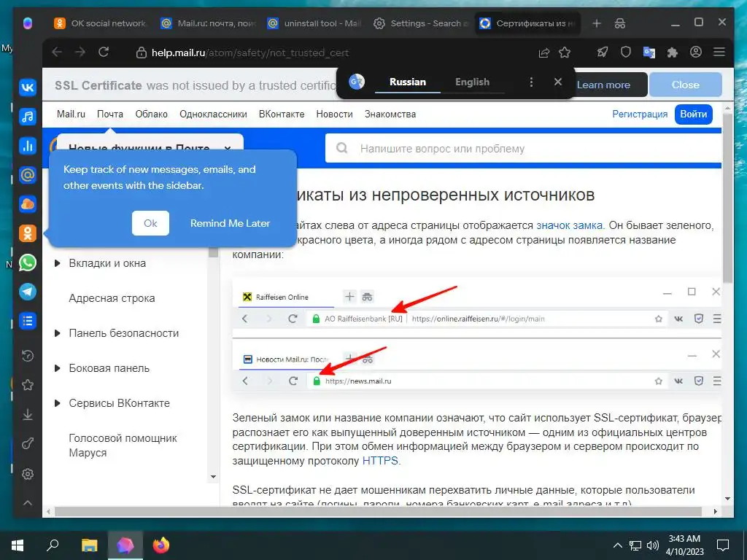Viewport: 747px width, 560px height.
Task: Click the horizontal scrollbar at the bottom
Action: pos(379,511)
